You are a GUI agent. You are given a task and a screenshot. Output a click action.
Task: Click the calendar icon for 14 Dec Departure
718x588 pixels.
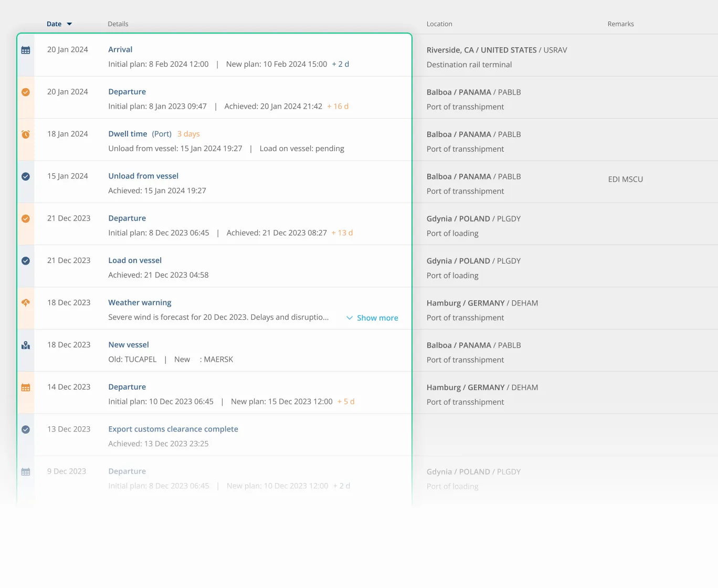(26, 387)
